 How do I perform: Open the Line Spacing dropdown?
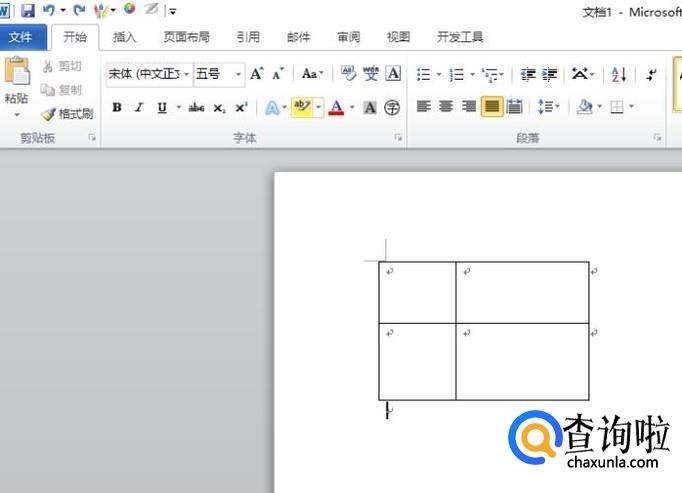click(x=549, y=107)
